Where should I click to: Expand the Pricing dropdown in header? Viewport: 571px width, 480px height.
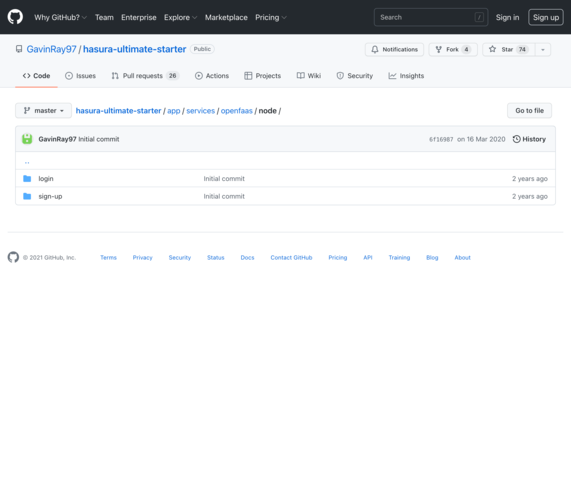click(271, 17)
